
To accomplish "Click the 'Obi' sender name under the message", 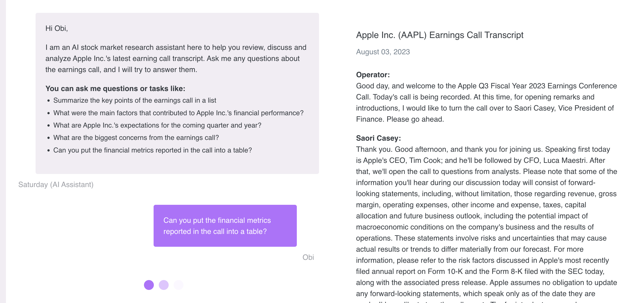I will point(308,257).
